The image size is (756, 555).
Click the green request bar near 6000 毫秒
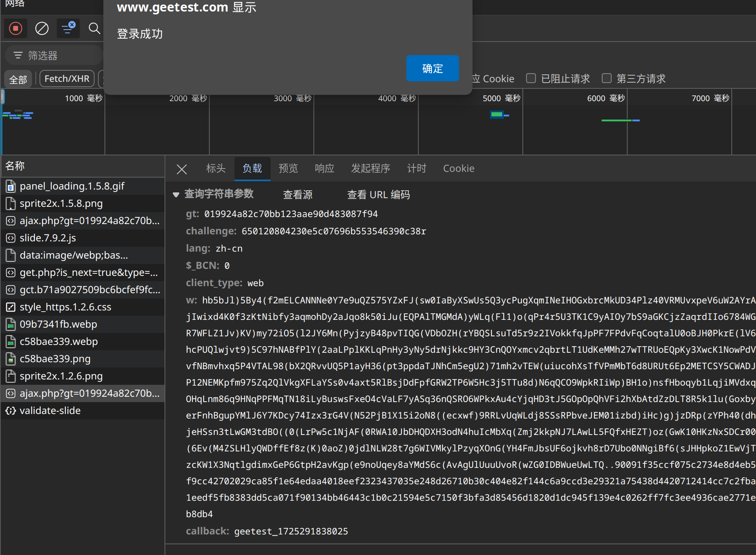616,120
